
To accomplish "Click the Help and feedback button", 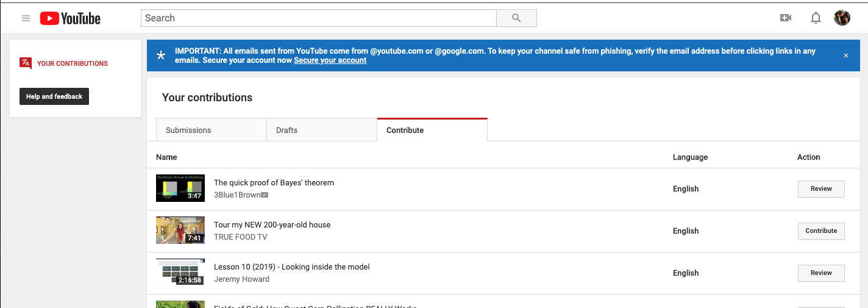I will coord(54,96).
